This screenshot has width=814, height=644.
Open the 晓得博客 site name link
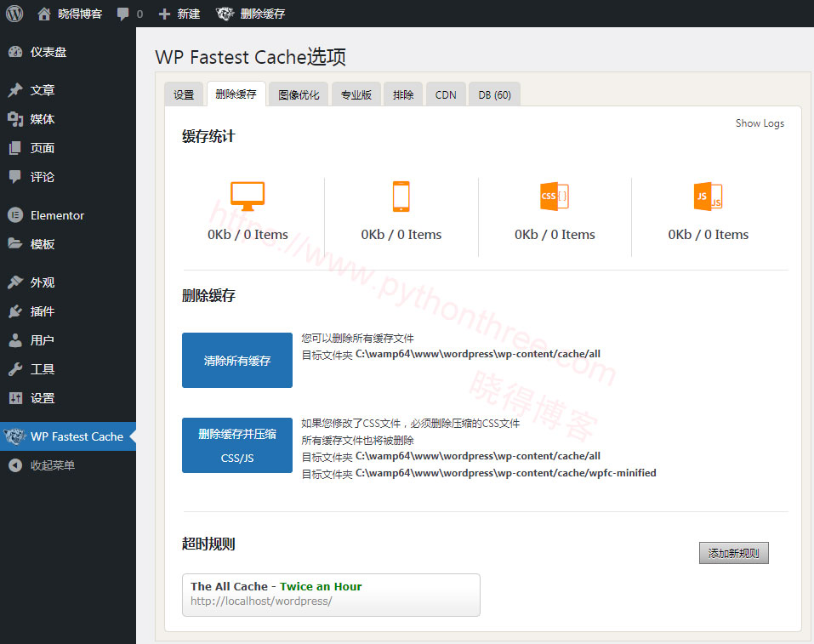tap(80, 14)
